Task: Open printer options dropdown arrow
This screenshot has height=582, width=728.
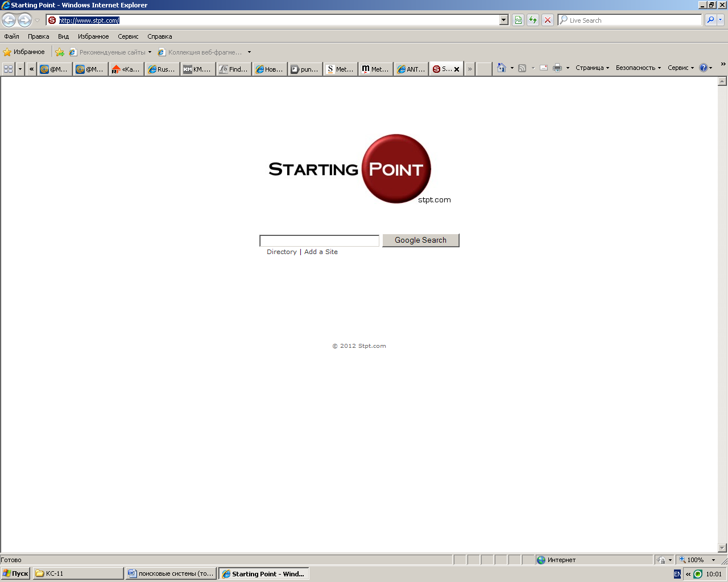Action: pos(568,68)
